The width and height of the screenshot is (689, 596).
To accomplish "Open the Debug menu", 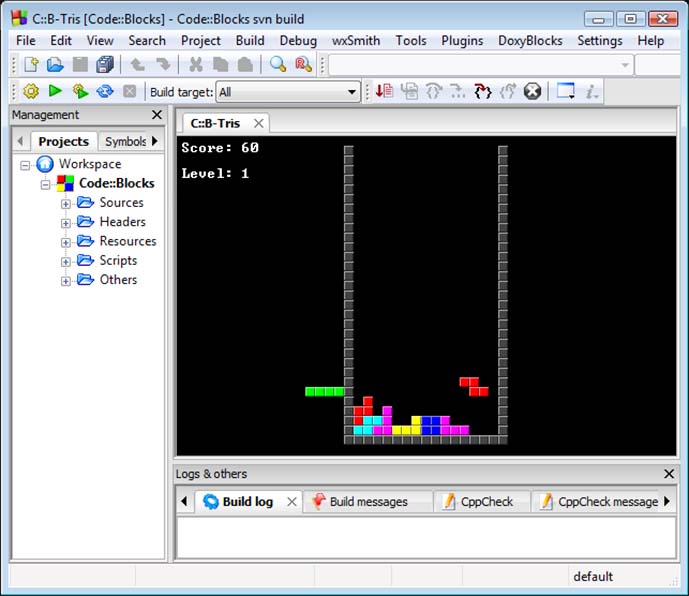I will tap(298, 40).
